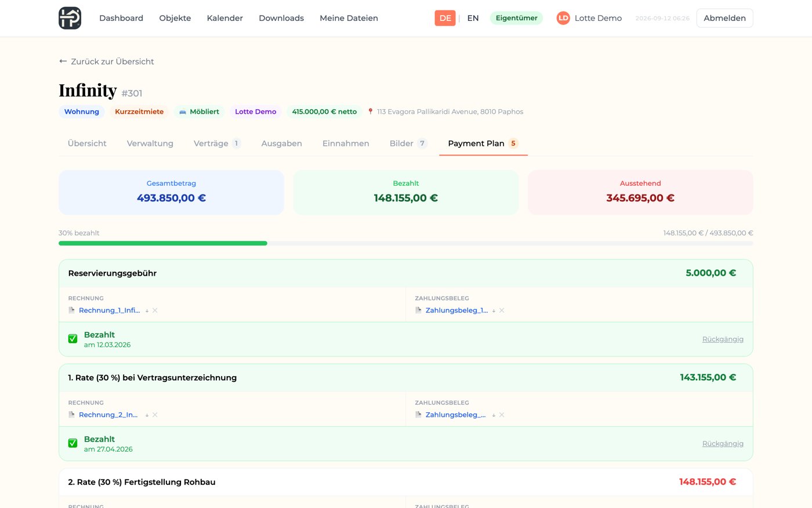The width and height of the screenshot is (812, 508).
Task: Download Rechnung_1_Infi file via arrow icon
Action: [x=147, y=311]
